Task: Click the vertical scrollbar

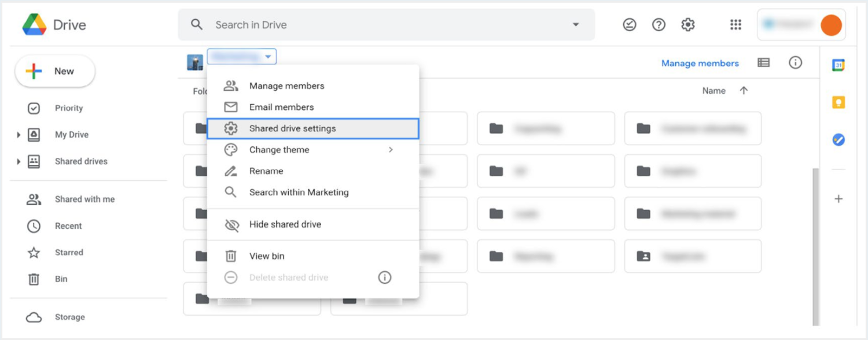Action: (x=816, y=247)
